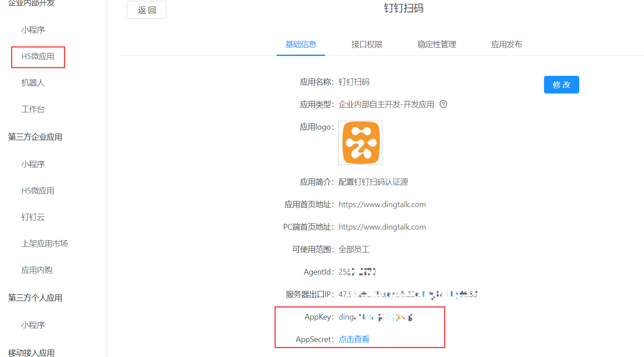
Task: Open 钉钉云 in the sidebar
Action: (33, 217)
